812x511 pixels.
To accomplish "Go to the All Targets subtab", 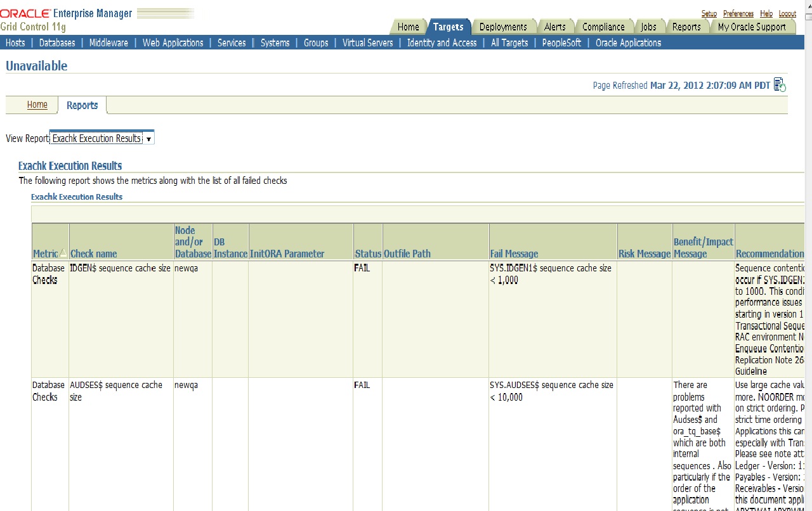I will pos(509,42).
